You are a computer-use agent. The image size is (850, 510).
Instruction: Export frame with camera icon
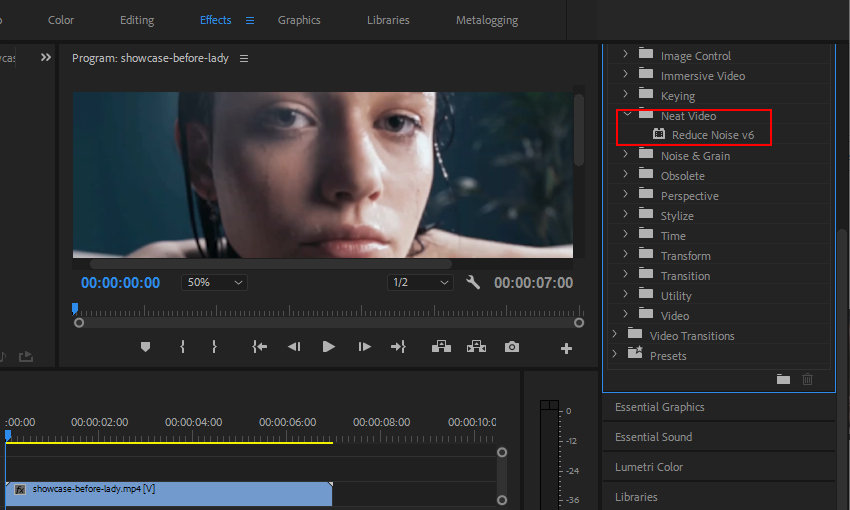click(x=512, y=347)
